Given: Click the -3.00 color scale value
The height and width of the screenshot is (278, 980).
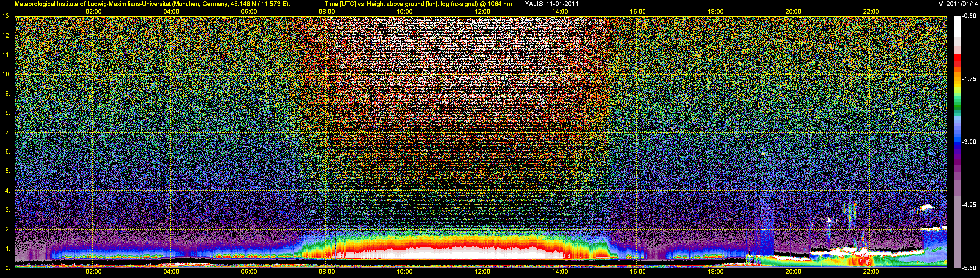Looking at the screenshot, I should pyautogui.click(x=969, y=142).
